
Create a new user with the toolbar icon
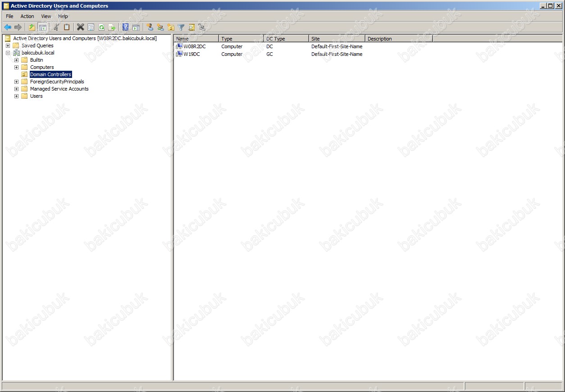coord(150,27)
